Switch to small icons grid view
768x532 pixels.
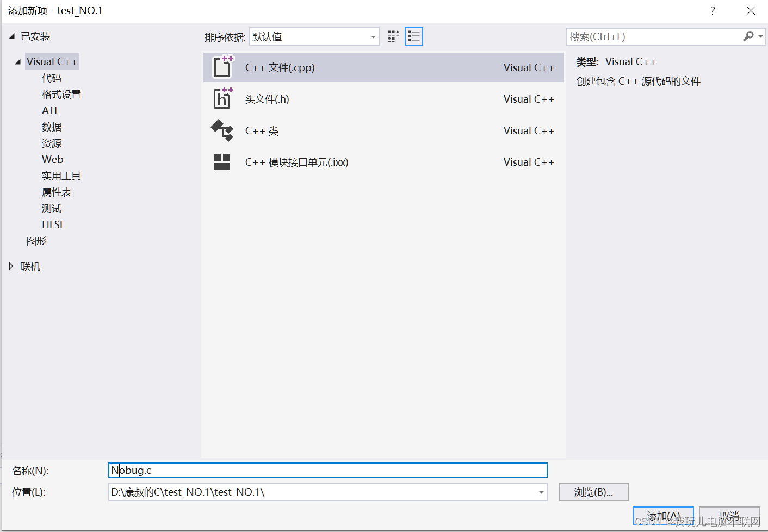point(393,36)
